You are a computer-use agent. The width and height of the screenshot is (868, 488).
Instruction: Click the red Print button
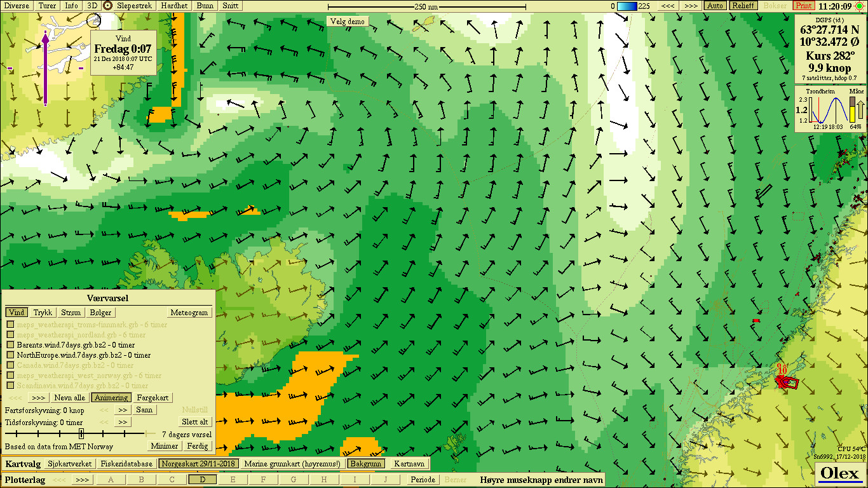[804, 5]
